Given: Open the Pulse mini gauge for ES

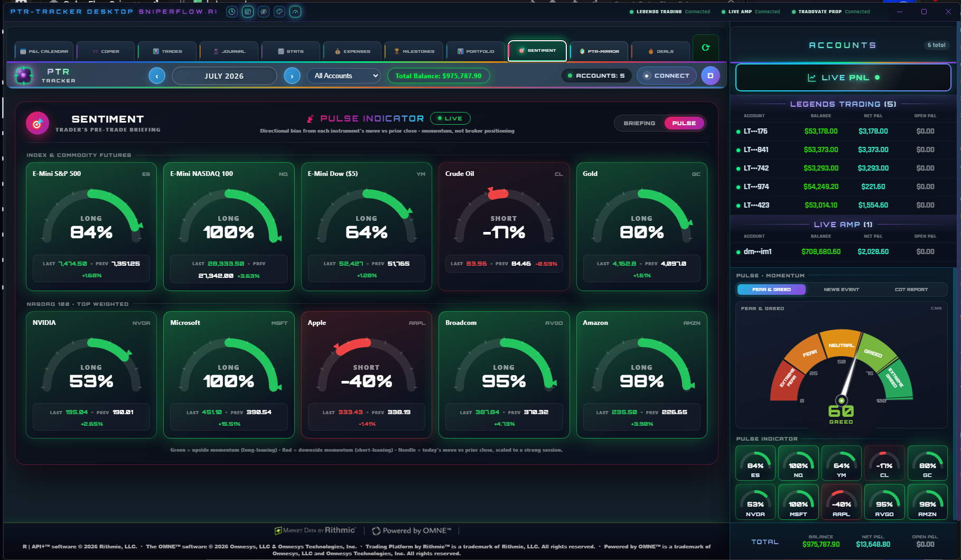Looking at the screenshot, I should [755, 463].
